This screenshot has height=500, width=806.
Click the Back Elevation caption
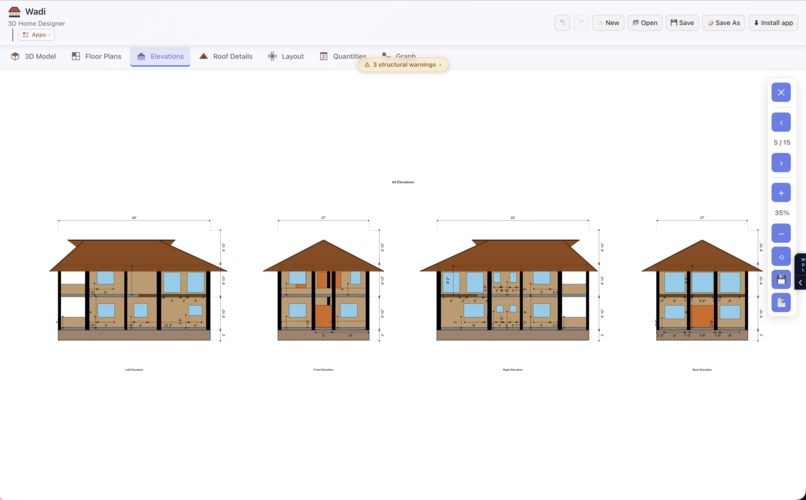click(x=702, y=370)
